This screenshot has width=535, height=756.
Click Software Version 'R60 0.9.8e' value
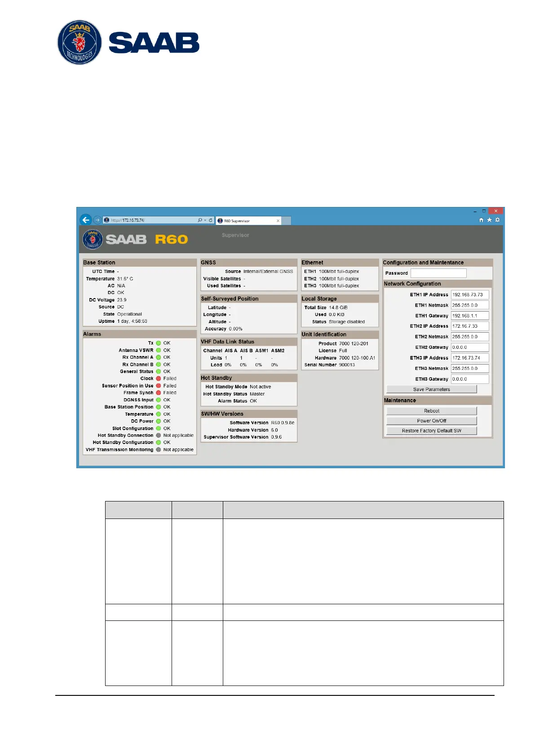click(283, 423)
